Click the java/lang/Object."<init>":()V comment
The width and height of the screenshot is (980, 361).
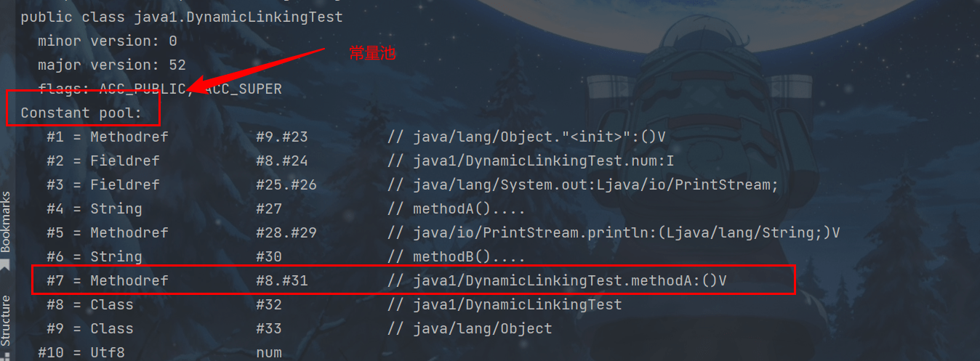click(x=539, y=137)
